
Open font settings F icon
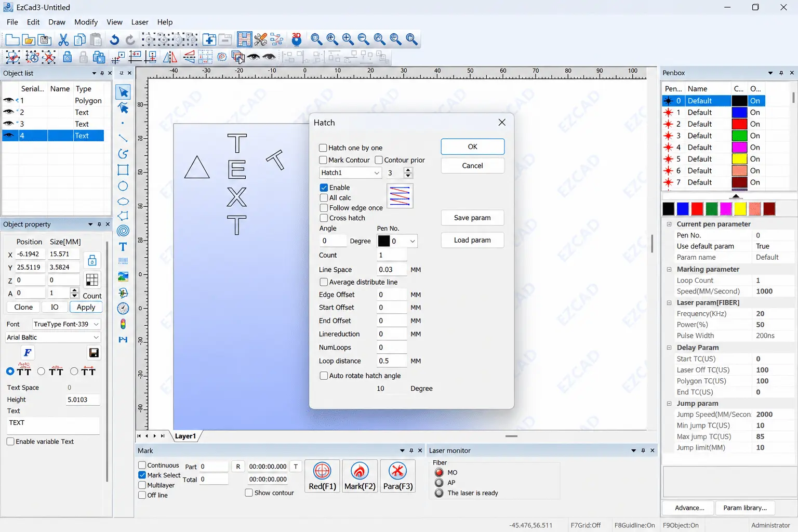28,353
